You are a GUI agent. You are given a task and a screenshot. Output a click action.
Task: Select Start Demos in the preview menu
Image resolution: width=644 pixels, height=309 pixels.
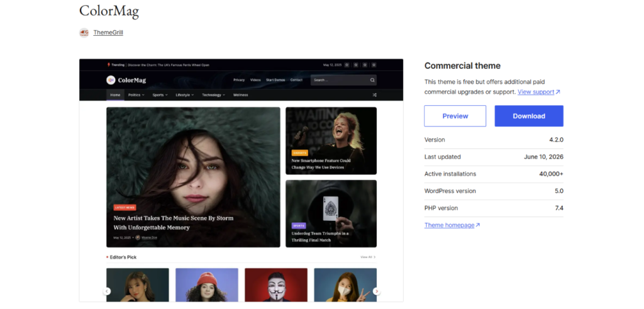[275, 80]
